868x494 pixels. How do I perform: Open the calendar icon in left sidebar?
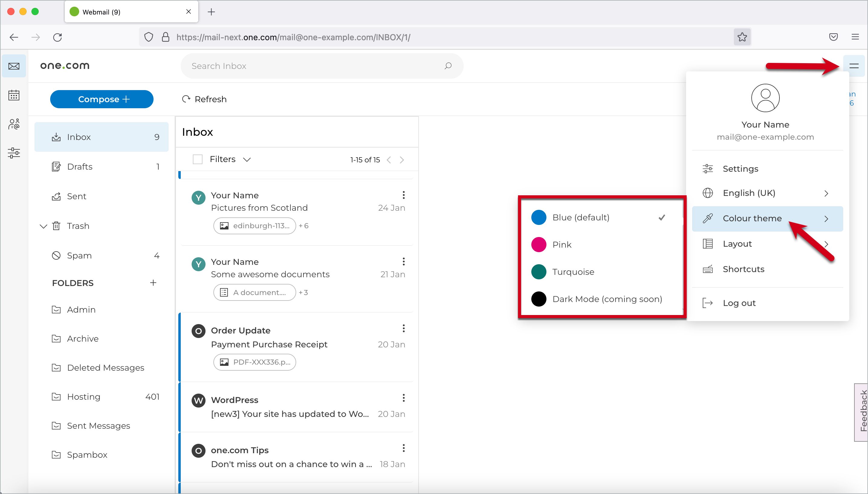pyautogui.click(x=14, y=95)
